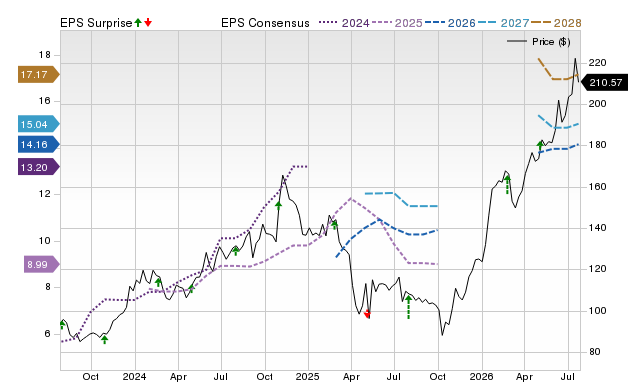This screenshot has width=640, height=382.
Task: Click the 18 label on the EPS axis
Action: click(x=44, y=55)
